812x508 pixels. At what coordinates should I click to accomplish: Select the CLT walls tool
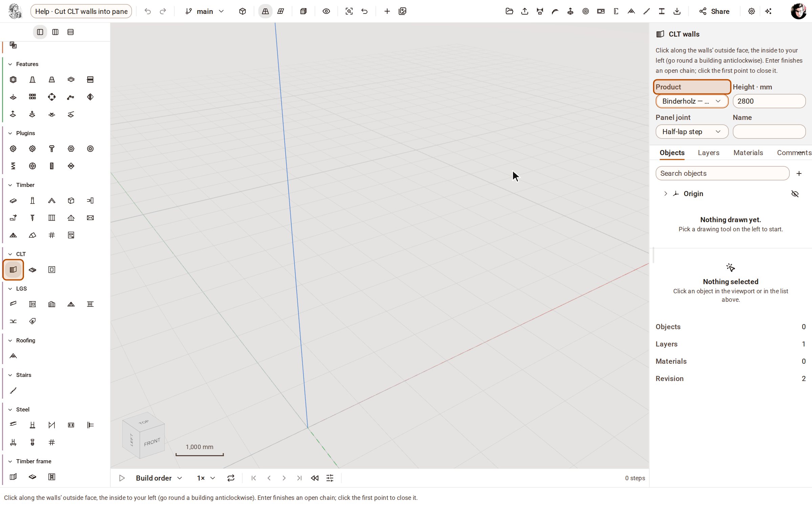[x=13, y=270]
